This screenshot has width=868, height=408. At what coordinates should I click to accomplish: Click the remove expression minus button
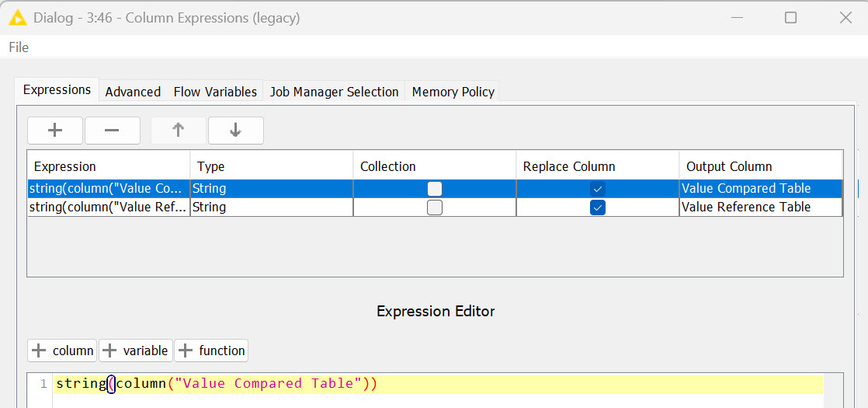112,131
